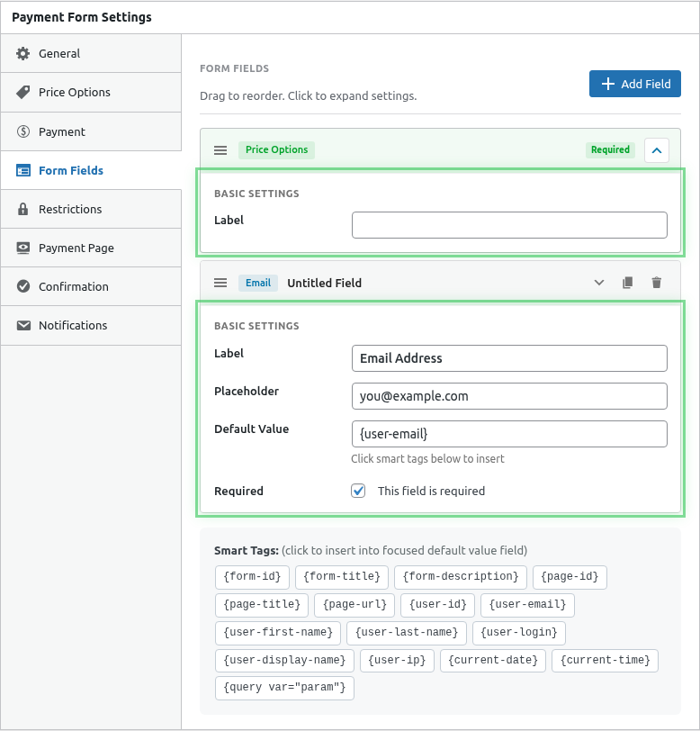Screen dimensions: 700x731
Task: Click the drag handle on the Price Options field
Action: pyautogui.click(x=220, y=150)
